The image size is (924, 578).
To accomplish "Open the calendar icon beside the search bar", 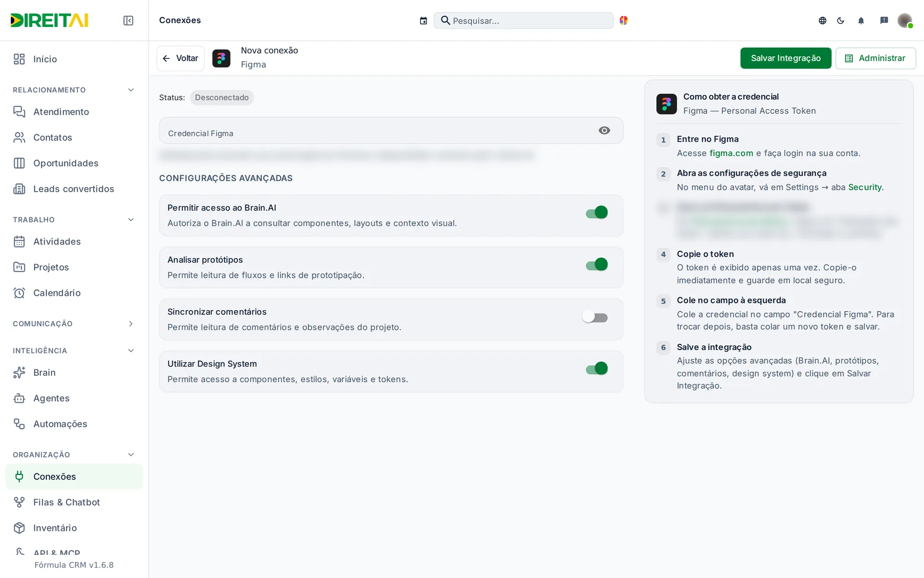I will (x=423, y=21).
